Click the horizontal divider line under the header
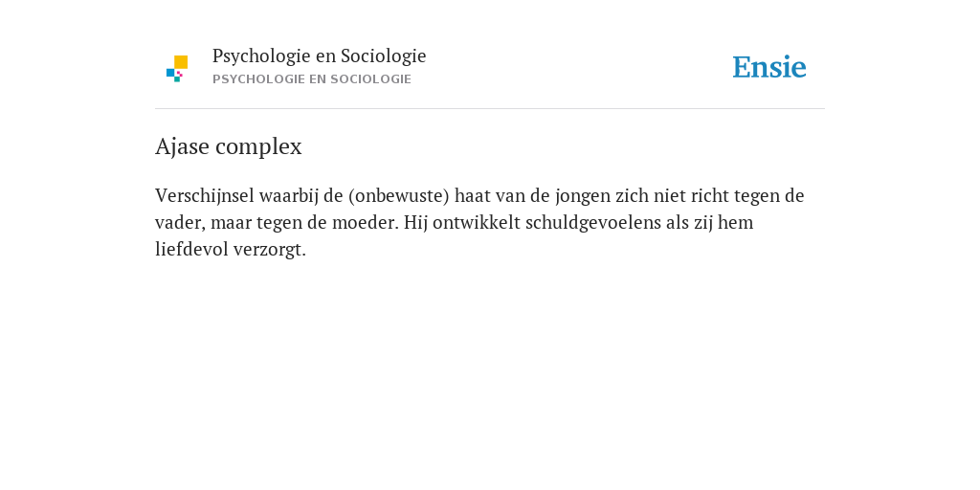 tap(490, 109)
